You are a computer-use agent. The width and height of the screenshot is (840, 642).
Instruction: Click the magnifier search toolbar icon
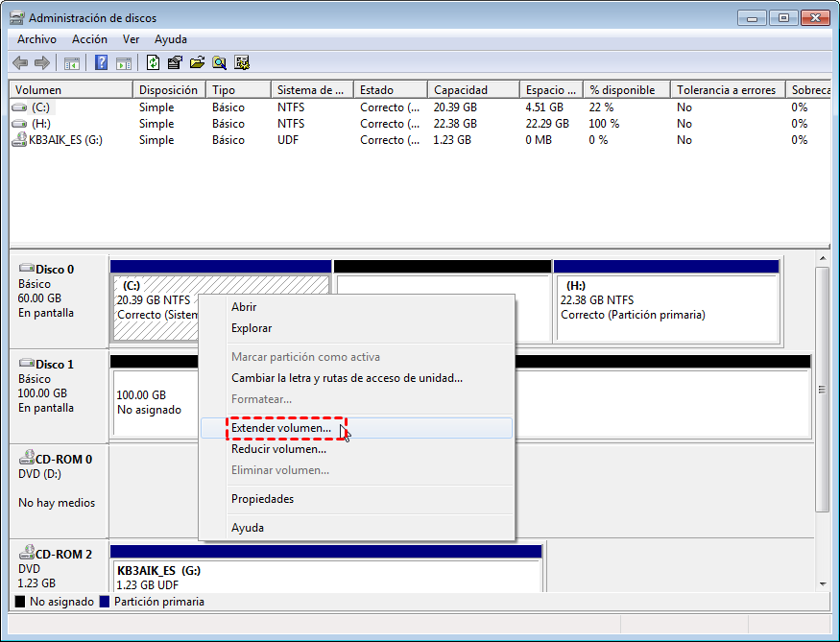click(220, 63)
